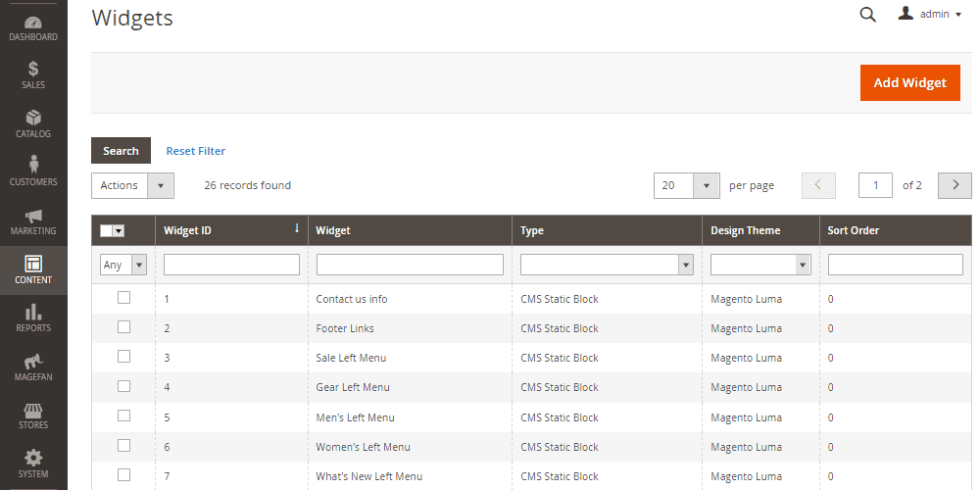Tick the checkbox for Gear Left Menu

pyautogui.click(x=123, y=386)
